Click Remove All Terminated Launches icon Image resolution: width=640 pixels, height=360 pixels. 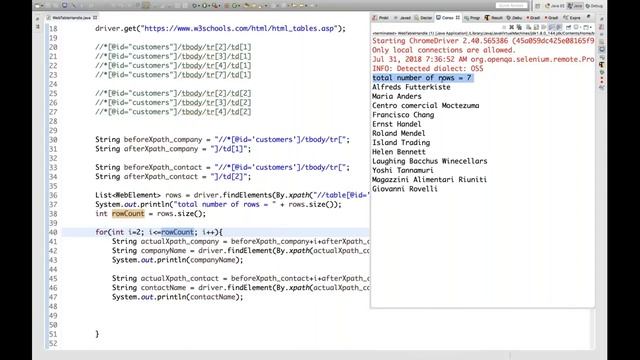[x=519, y=27]
